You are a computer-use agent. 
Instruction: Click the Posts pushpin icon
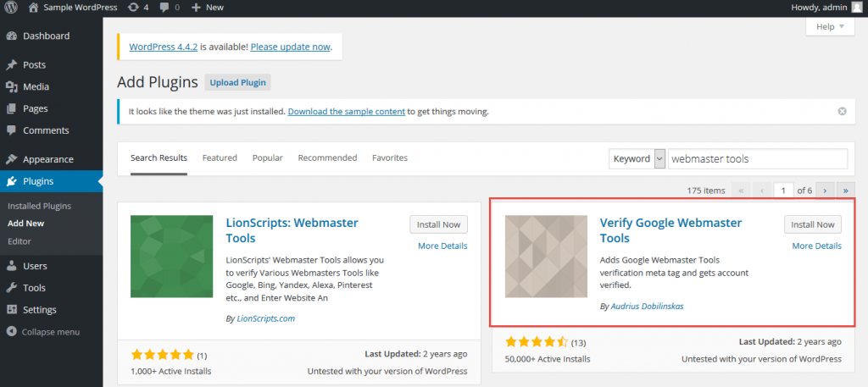11,64
